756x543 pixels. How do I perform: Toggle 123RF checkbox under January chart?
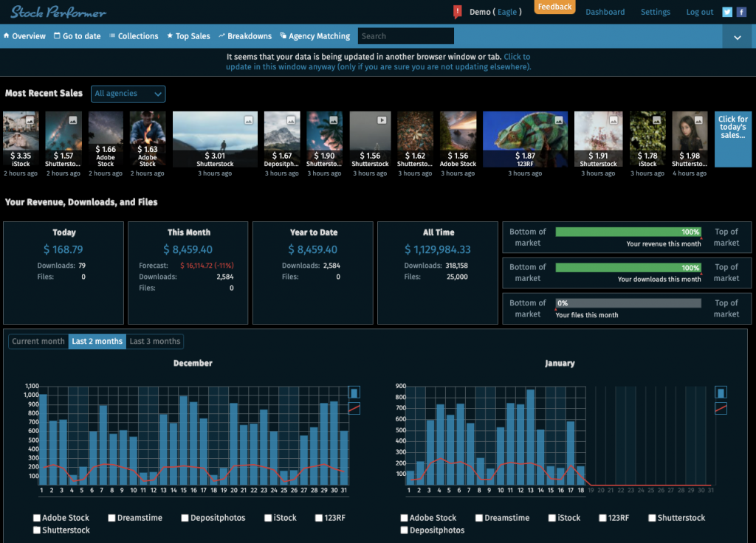tap(602, 518)
